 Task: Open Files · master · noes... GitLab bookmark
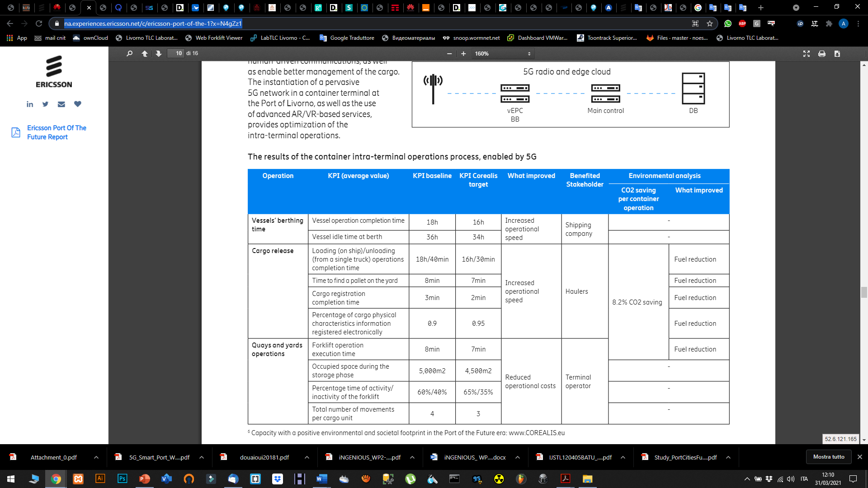[x=677, y=38]
